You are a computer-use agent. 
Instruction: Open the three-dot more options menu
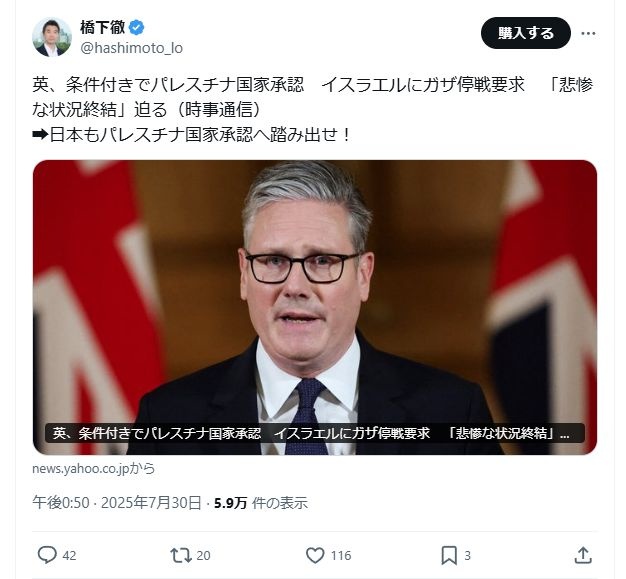(x=588, y=33)
